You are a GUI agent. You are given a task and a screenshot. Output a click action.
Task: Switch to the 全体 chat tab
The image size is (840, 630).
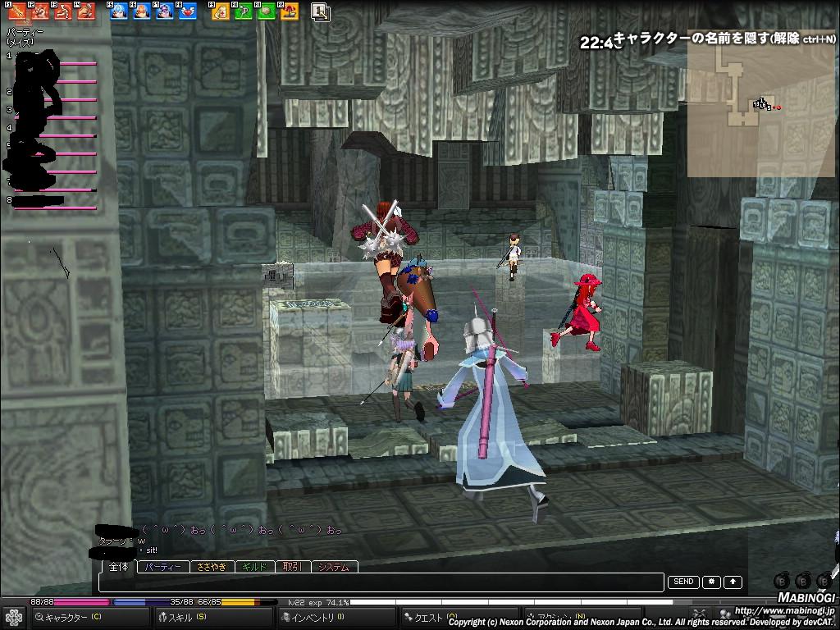point(118,567)
